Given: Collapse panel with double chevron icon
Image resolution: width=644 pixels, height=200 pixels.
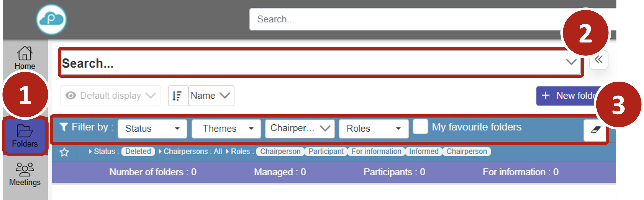Looking at the screenshot, I should [599, 60].
